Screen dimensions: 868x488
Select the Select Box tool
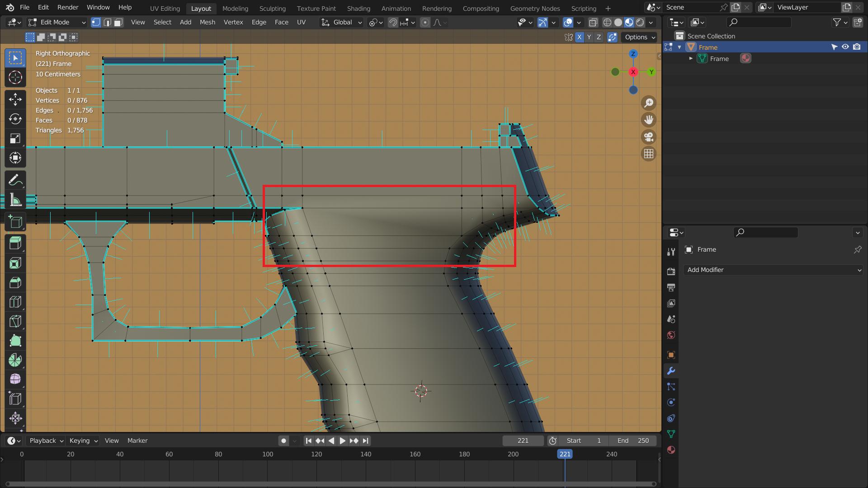point(15,58)
